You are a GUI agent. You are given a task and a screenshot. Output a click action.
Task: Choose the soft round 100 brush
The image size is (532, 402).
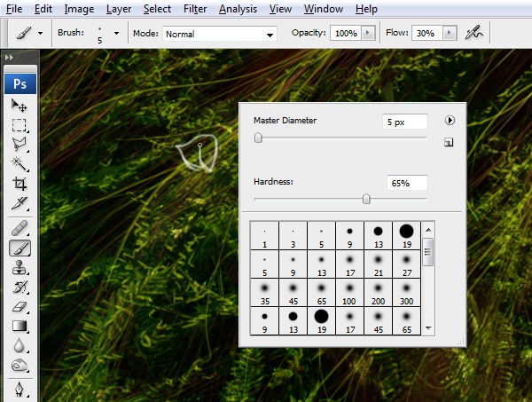click(350, 293)
